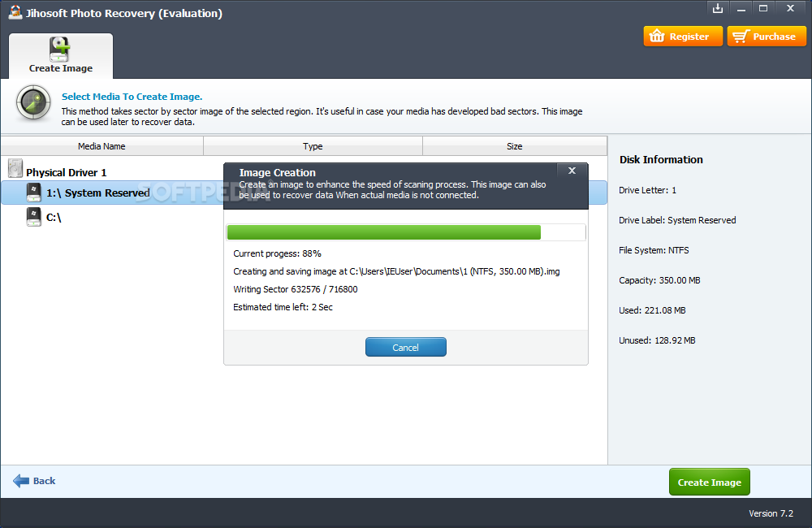This screenshot has height=528, width=812.
Task: Click the Physical Driver 1 label
Action: click(67, 172)
